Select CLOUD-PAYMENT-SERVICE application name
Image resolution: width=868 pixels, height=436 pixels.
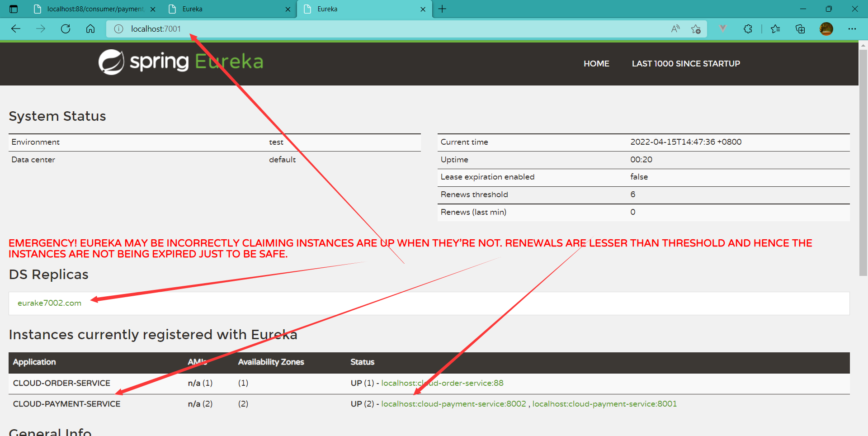point(66,404)
